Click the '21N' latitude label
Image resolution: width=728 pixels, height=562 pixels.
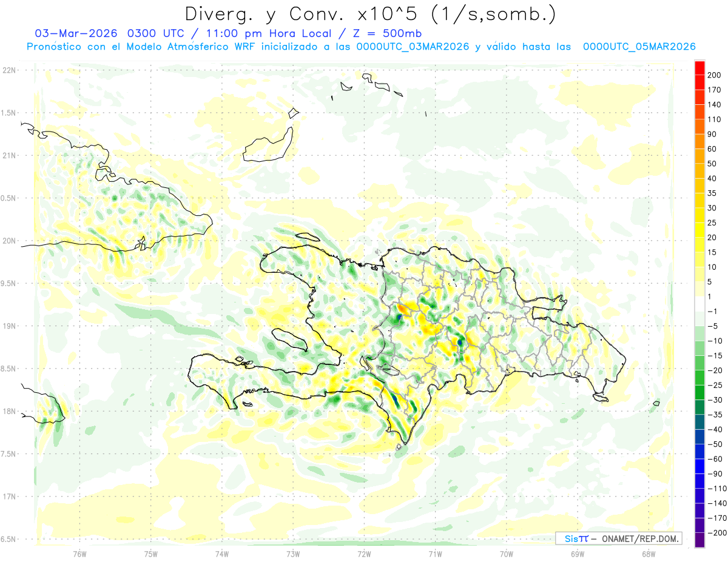[x=9, y=155]
